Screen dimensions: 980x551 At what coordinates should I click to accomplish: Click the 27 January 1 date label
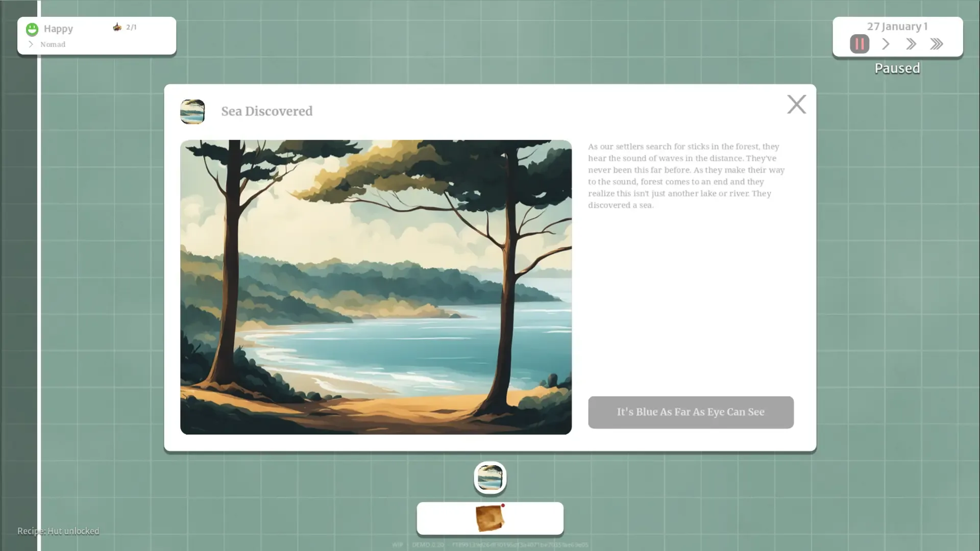[897, 27]
